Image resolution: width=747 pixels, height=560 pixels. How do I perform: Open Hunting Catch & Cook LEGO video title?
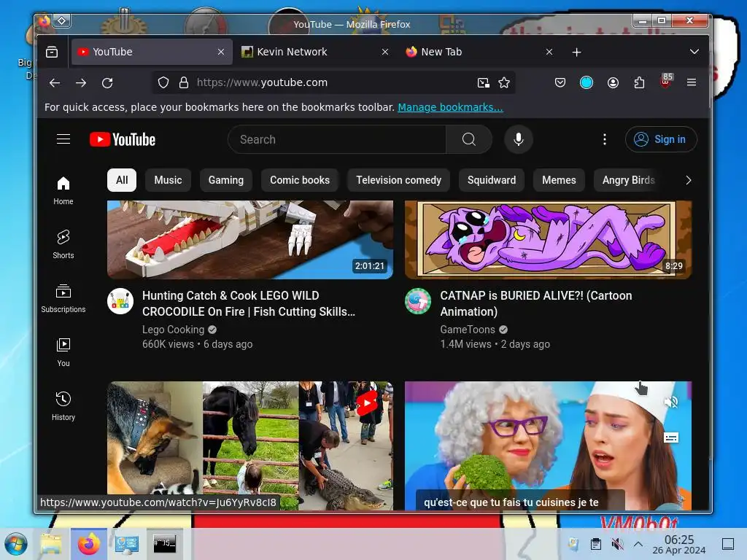coord(249,303)
